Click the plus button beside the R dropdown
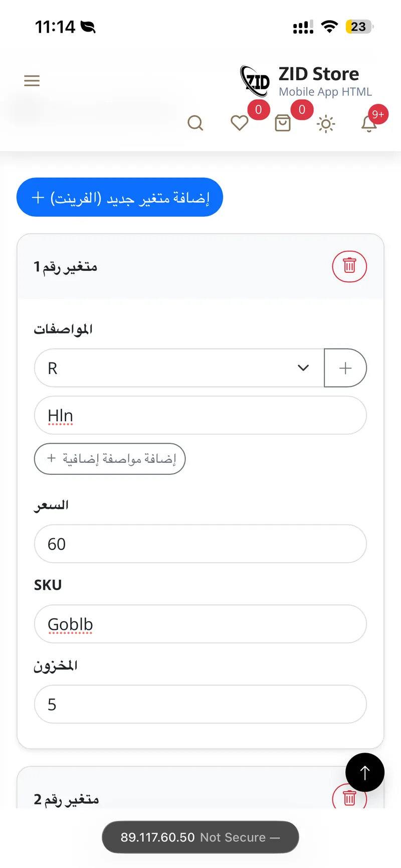Image resolution: width=401 pixels, height=868 pixels. coord(345,368)
